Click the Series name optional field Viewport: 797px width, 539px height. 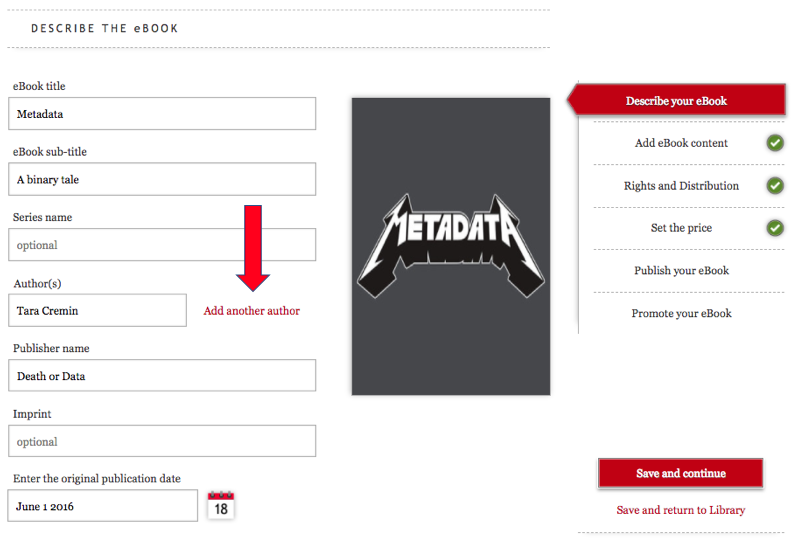click(164, 245)
